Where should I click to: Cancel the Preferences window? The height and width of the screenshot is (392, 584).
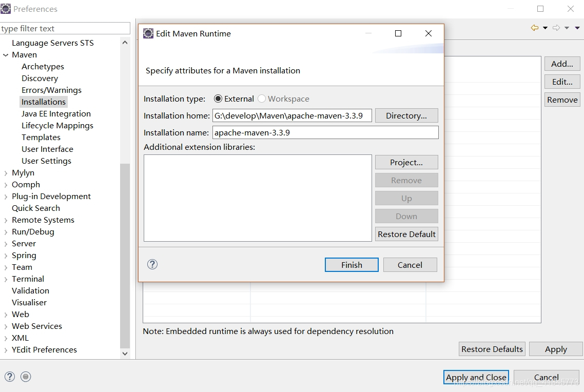coord(547,377)
